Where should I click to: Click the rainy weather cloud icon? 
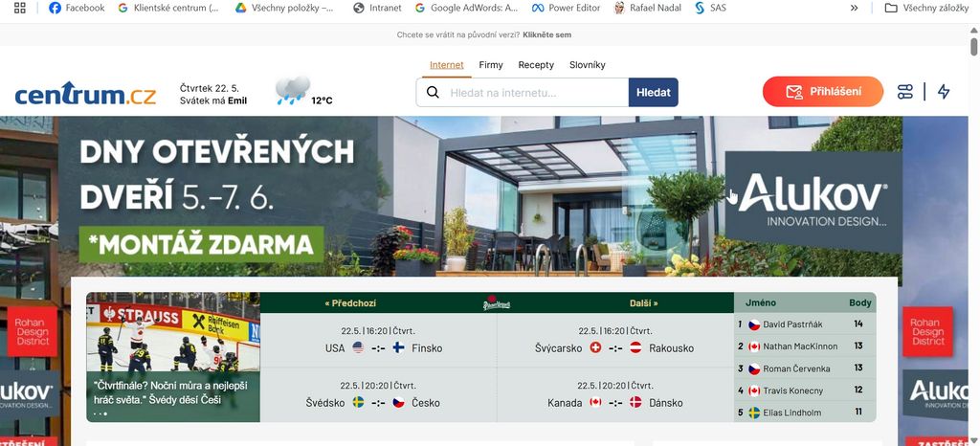click(293, 91)
